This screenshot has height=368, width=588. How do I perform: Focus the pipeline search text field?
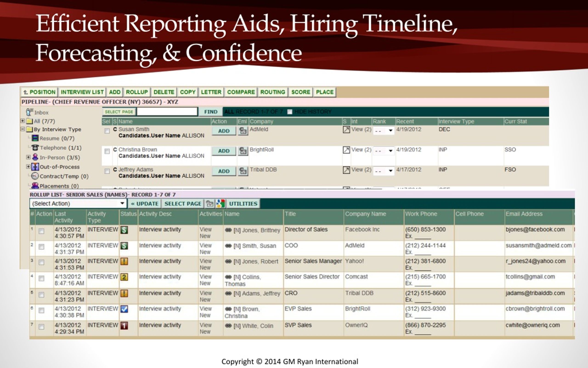click(167, 112)
